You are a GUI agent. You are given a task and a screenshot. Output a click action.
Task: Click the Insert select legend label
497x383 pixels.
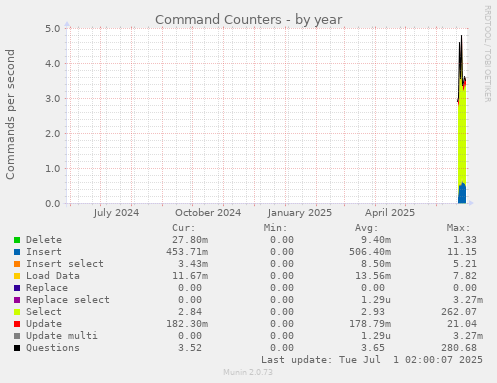[65, 264]
